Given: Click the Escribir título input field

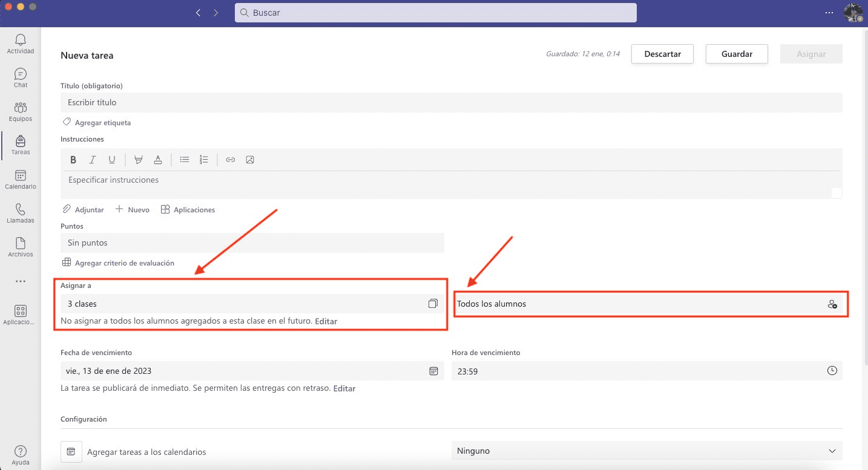Looking at the screenshot, I should (x=451, y=102).
